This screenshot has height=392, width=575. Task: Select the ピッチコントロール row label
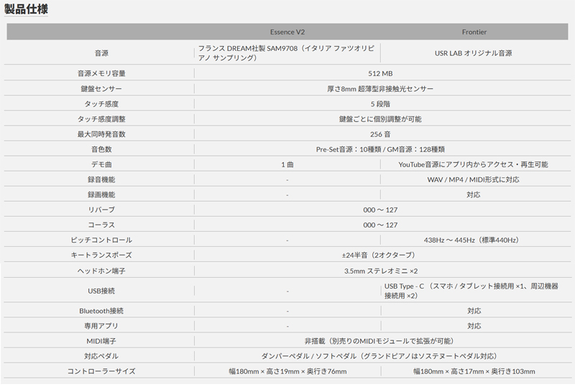tap(101, 240)
